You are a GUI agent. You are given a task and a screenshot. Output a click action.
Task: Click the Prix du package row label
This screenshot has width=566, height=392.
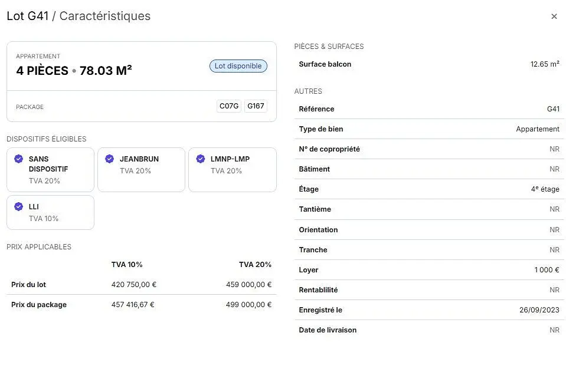39,305
